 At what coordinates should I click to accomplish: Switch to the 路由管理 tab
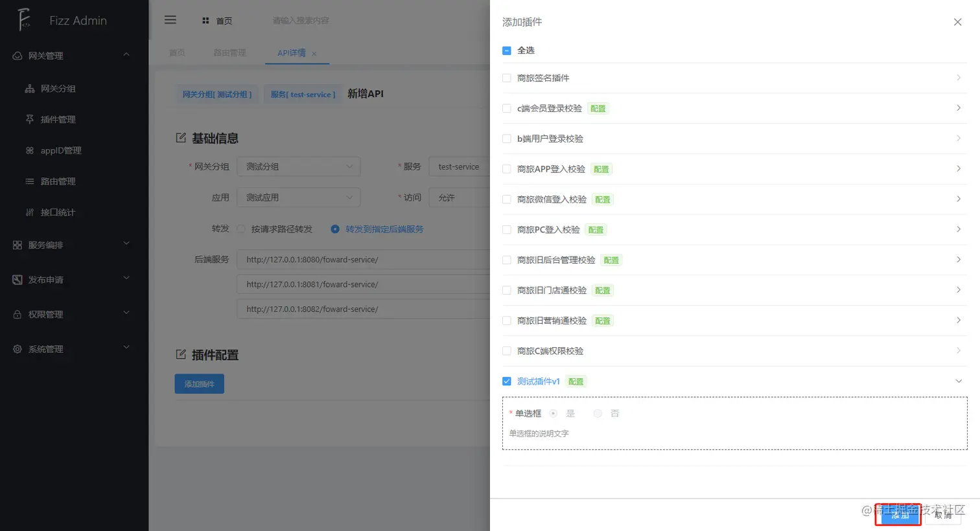(x=229, y=53)
